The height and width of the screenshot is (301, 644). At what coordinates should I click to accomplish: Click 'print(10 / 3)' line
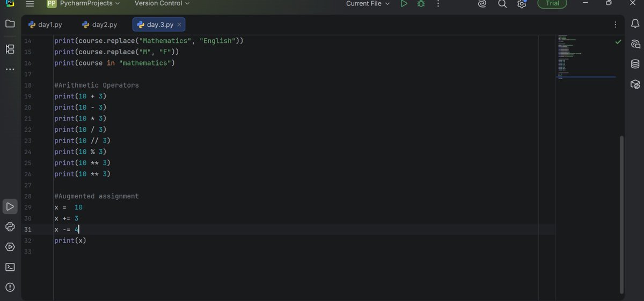click(x=80, y=130)
